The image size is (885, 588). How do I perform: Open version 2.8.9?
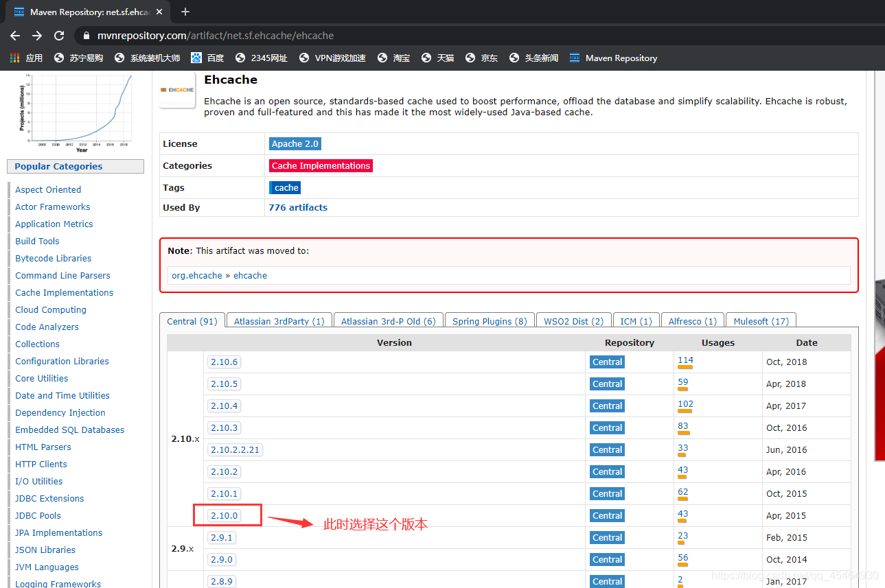[x=221, y=581]
